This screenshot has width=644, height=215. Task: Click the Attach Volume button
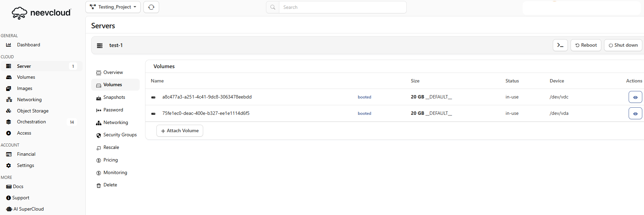point(180,131)
